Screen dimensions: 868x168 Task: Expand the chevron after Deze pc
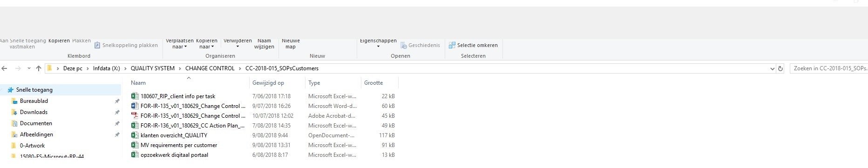88,68
